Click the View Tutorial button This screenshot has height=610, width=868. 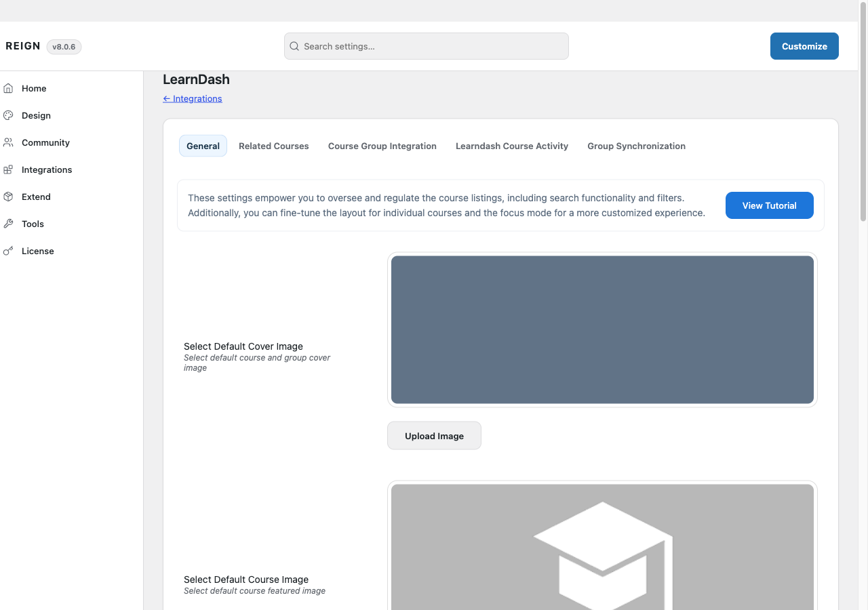(770, 205)
